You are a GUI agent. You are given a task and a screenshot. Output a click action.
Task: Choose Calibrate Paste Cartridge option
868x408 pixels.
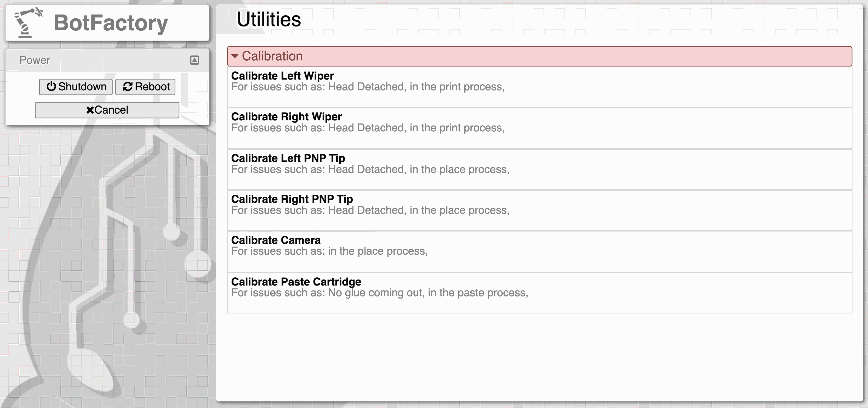[296, 282]
